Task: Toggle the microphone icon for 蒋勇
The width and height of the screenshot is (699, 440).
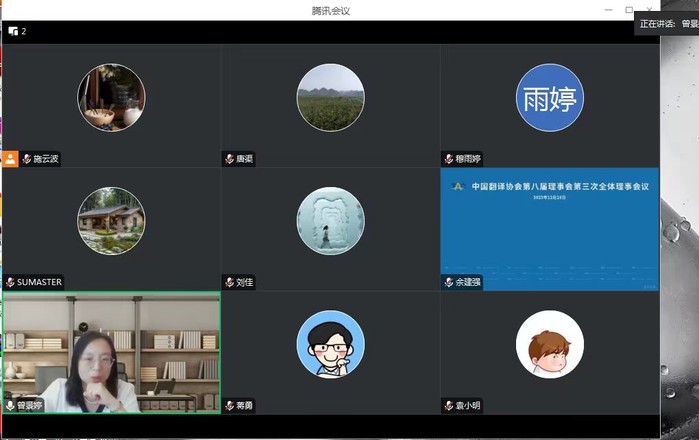Action: [x=229, y=406]
